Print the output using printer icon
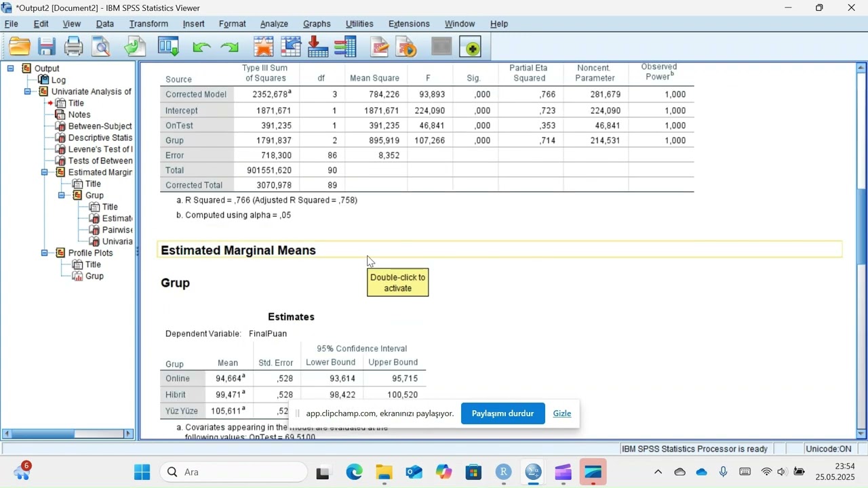The height and width of the screenshot is (488, 868). point(73,47)
